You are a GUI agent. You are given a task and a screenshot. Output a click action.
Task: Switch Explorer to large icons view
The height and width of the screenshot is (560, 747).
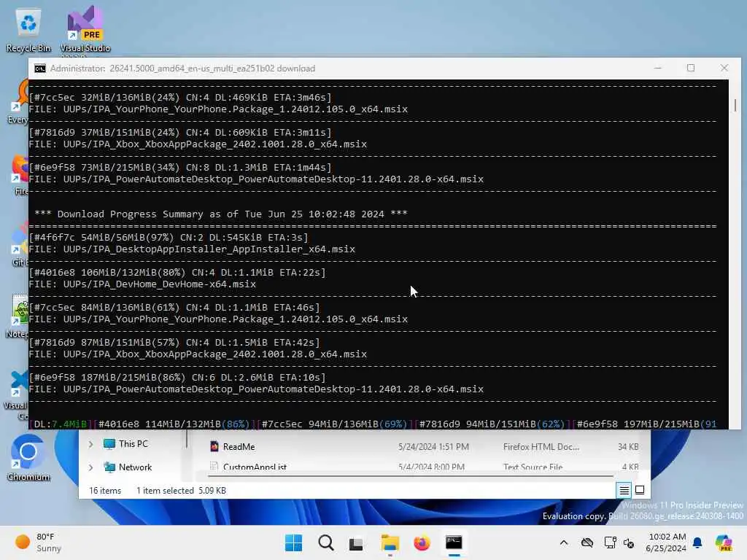point(640,490)
